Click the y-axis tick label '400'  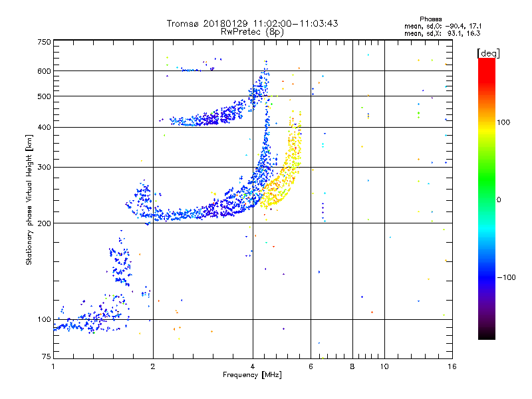44,128
